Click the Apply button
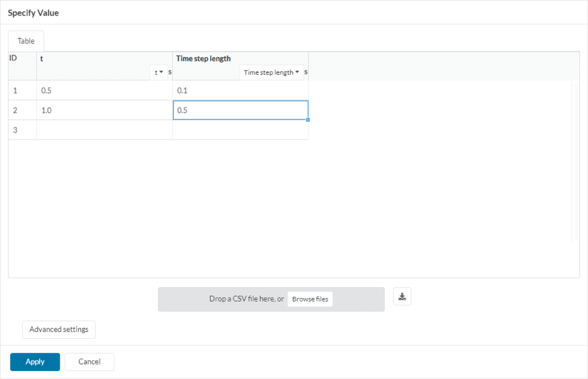 (34, 362)
